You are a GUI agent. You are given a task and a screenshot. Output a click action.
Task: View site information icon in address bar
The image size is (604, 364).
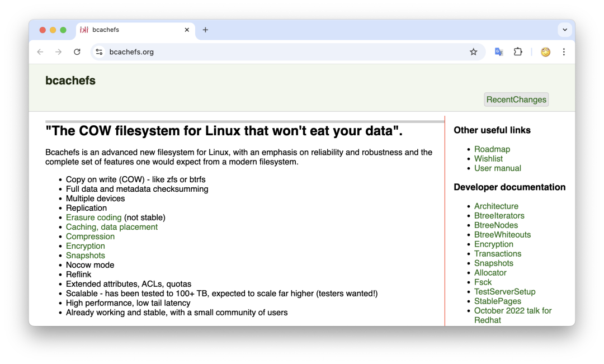(x=99, y=52)
